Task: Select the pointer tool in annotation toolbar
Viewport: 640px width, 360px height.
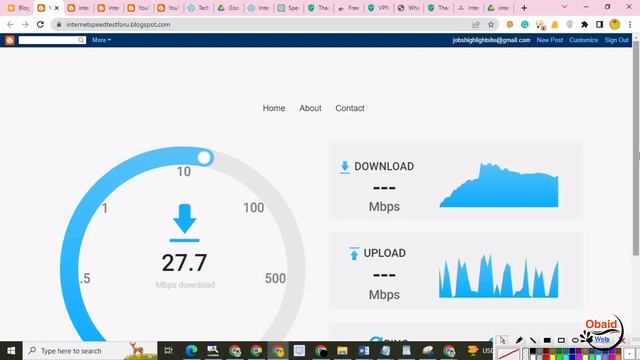Action: pyautogui.click(x=503, y=340)
